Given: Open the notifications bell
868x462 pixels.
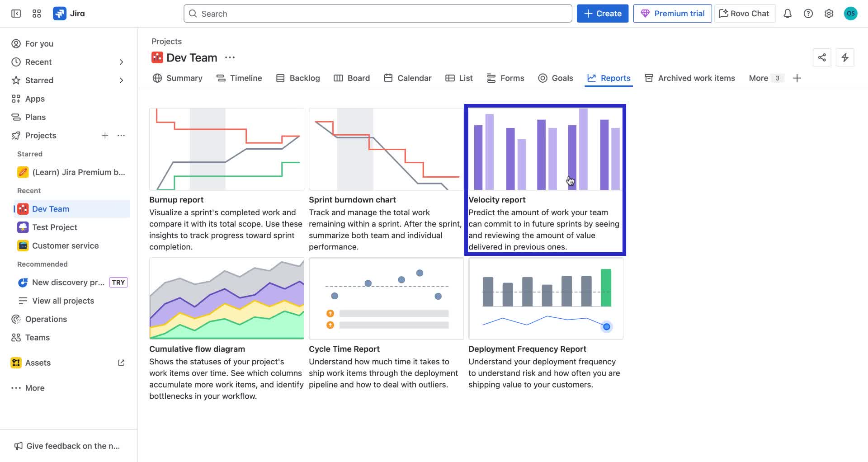Looking at the screenshot, I should click(x=788, y=14).
